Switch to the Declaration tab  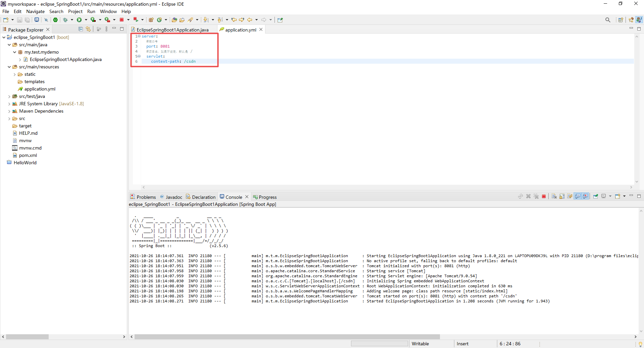(x=201, y=197)
